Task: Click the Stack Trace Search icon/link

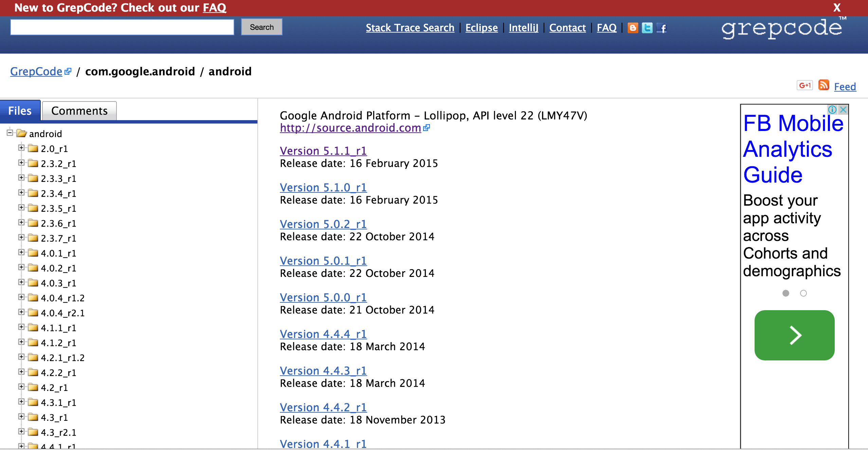Action: pos(411,27)
